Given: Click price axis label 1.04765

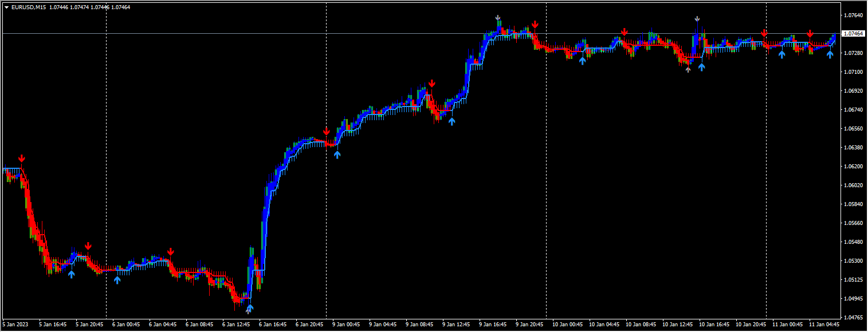Looking at the screenshot, I should click(854, 318).
